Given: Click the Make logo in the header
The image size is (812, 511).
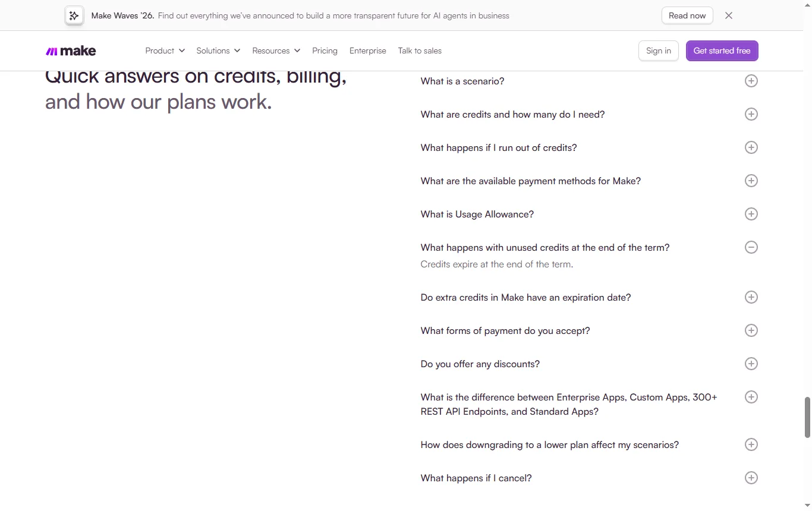Looking at the screenshot, I should [x=71, y=51].
